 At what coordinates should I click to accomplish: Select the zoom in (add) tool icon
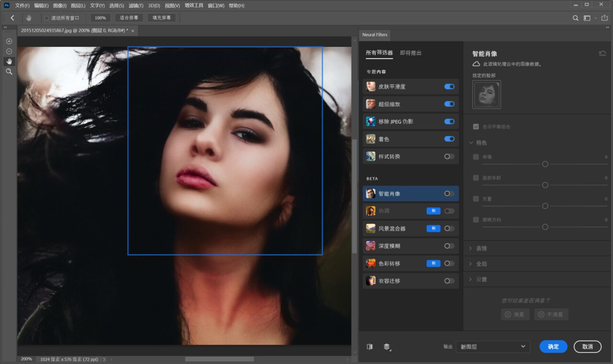coord(9,41)
